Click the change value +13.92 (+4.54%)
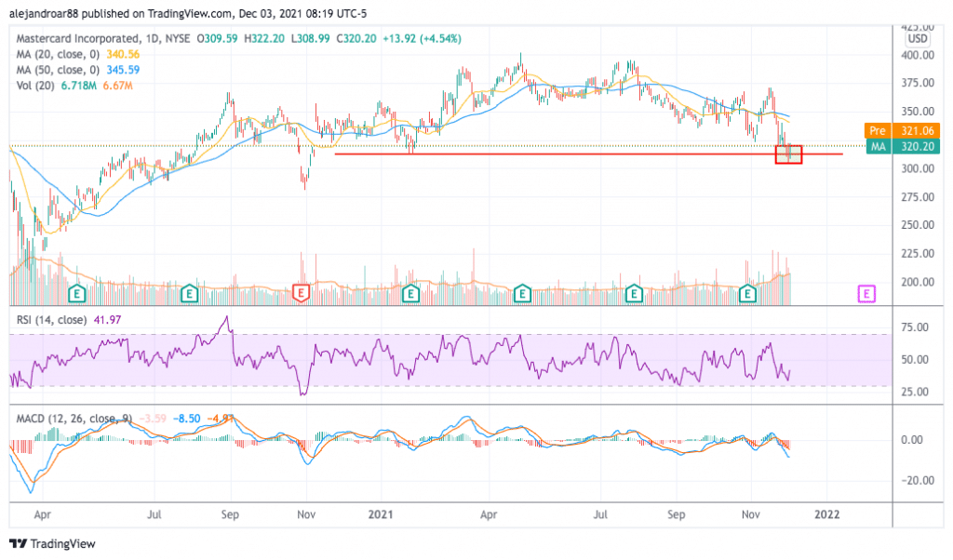This screenshot has width=953, height=560. (x=422, y=38)
